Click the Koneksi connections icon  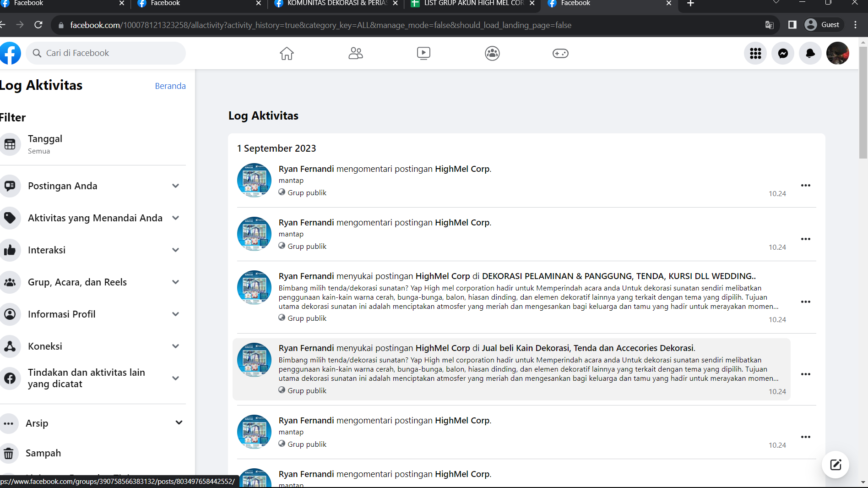click(x=10, y=346)
